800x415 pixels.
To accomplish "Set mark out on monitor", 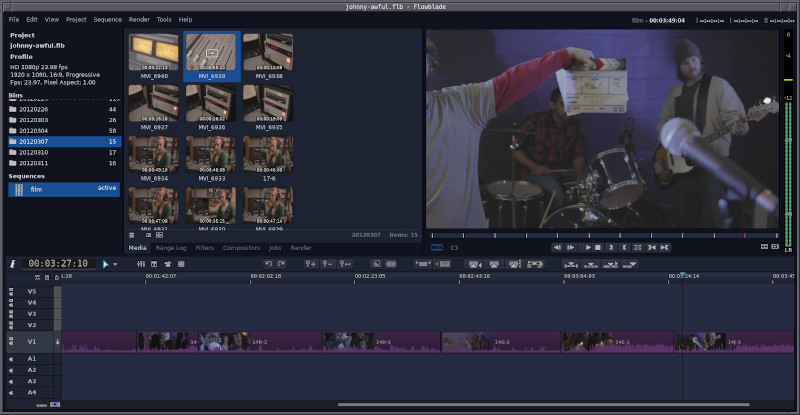I will coord(624,248).
